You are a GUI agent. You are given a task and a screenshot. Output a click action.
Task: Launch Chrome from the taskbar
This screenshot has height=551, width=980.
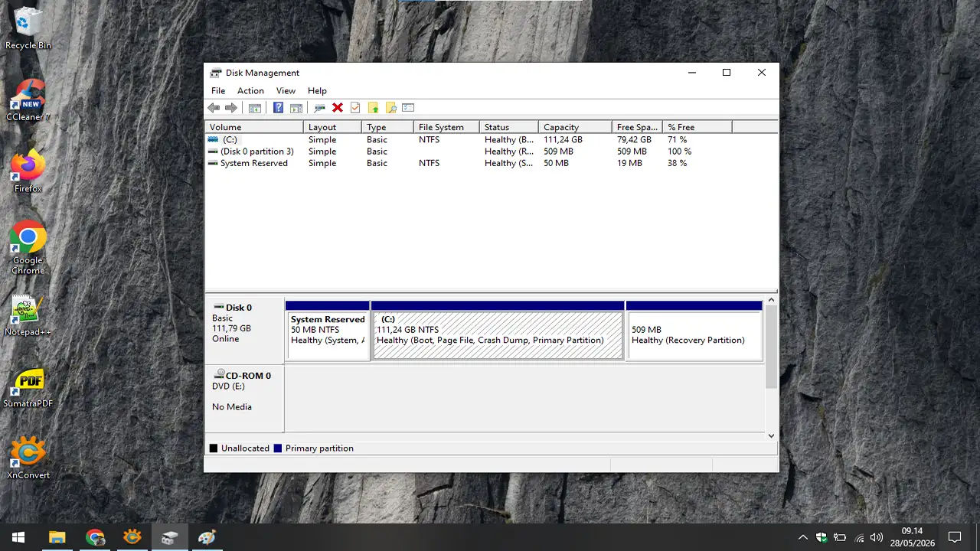click(x=95, y=537)
